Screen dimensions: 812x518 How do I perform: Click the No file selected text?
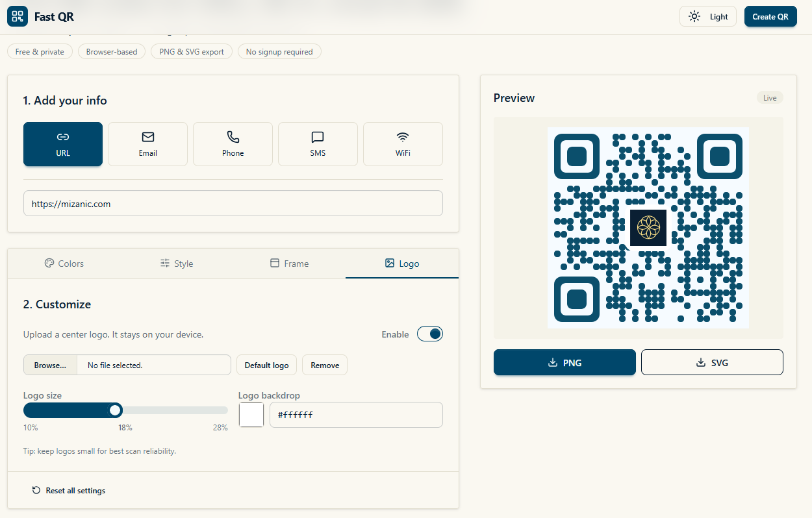point(115,365)
